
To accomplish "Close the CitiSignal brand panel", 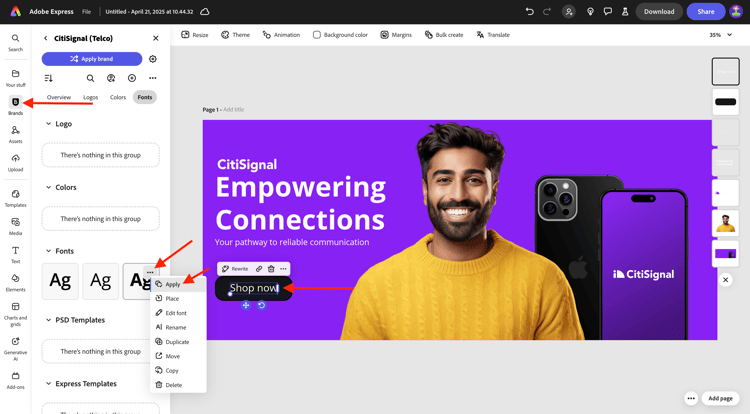I will pos(155,38).
